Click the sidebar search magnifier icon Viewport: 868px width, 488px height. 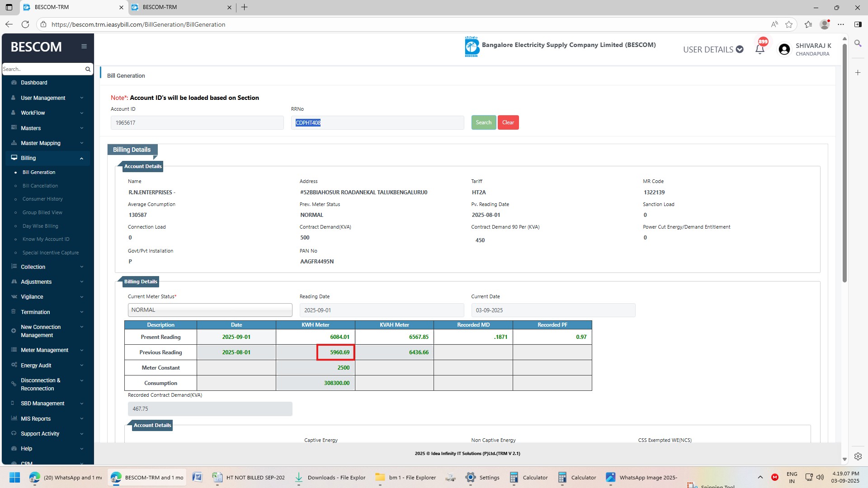click(x=88, y=69)
